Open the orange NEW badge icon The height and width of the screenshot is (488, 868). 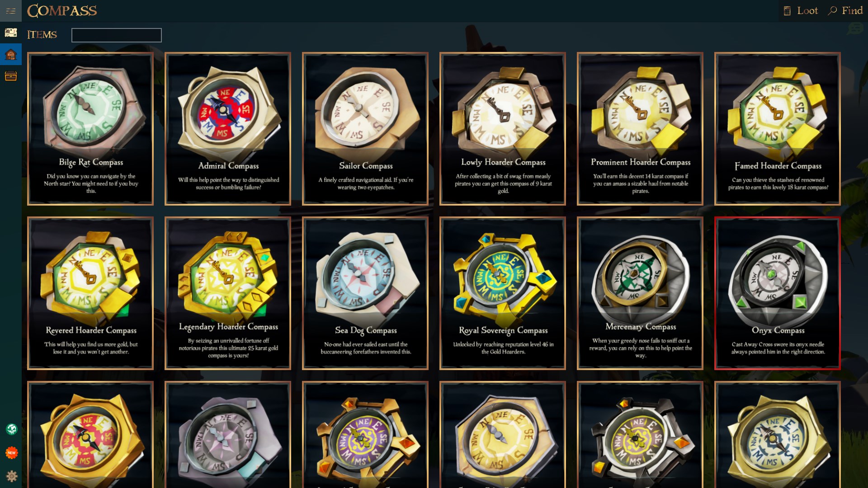click(12, 453)
